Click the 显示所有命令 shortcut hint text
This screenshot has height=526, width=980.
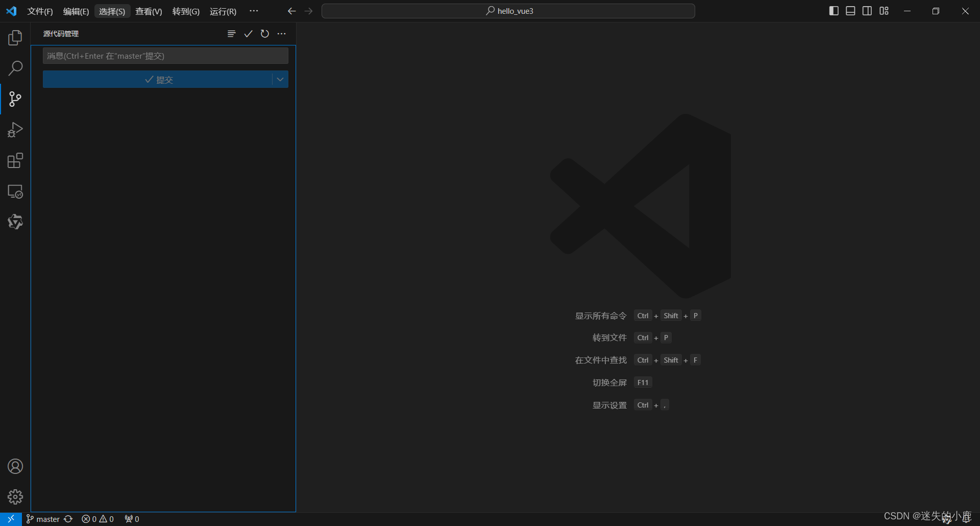[601, 316]
